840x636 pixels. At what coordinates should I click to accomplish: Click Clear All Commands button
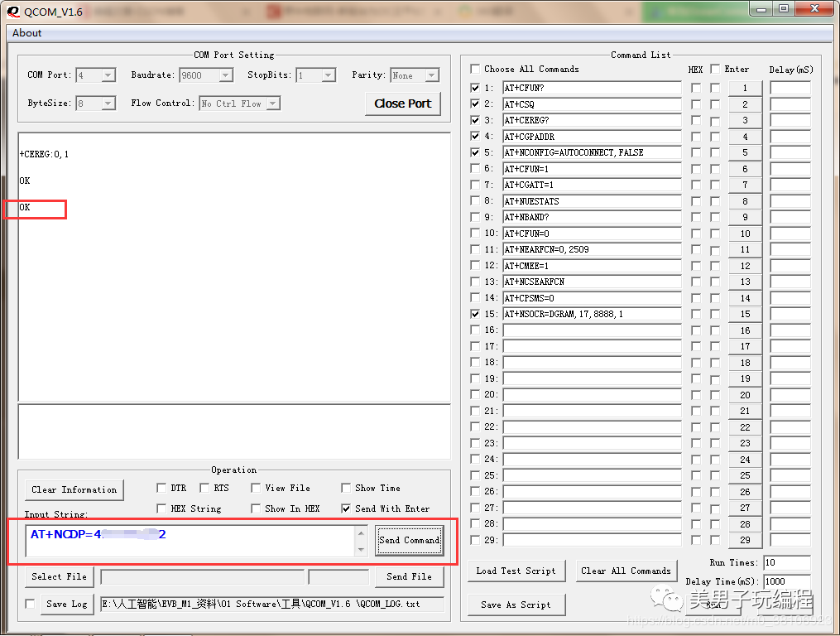tap(626, 571)
